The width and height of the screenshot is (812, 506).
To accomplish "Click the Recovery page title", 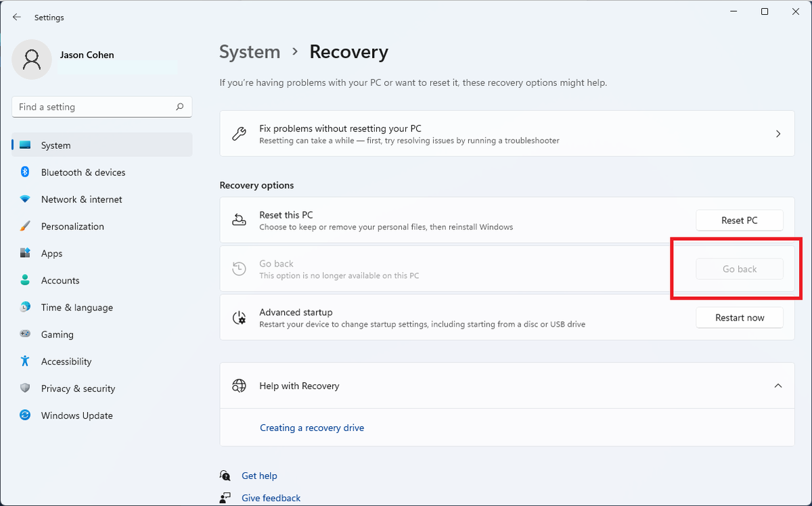I will tap(348, 52).
